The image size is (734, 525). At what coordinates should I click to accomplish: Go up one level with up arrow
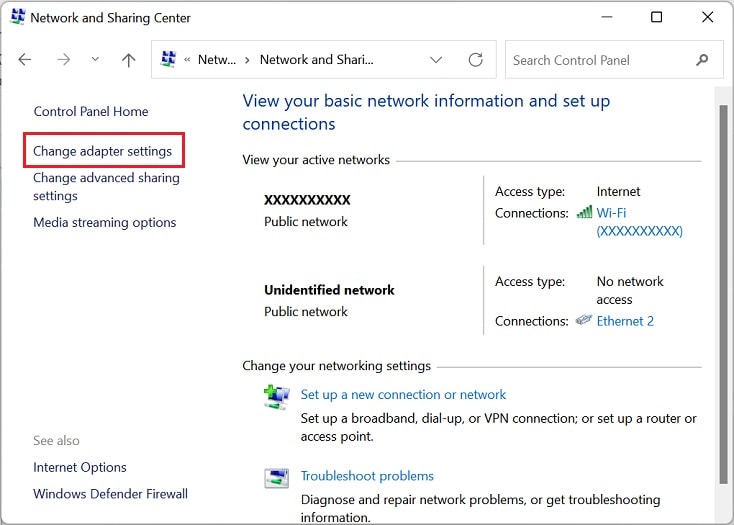tap(128, 60)
